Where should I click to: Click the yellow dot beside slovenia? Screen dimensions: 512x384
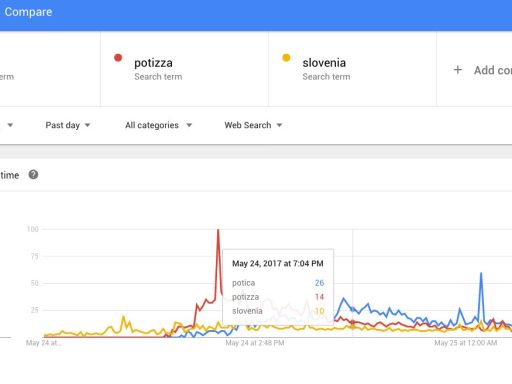click(x=286, y=58)
